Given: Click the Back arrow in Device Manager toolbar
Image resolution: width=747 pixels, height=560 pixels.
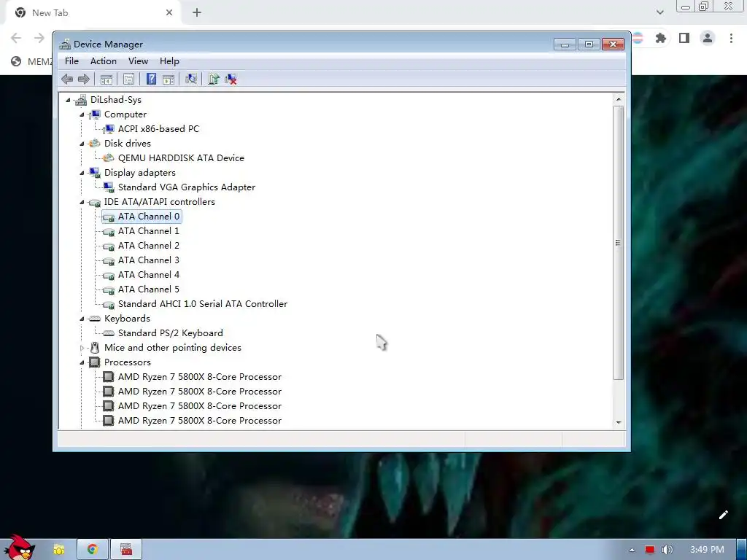Looking at the screenshot, I should tap(67, 79).
